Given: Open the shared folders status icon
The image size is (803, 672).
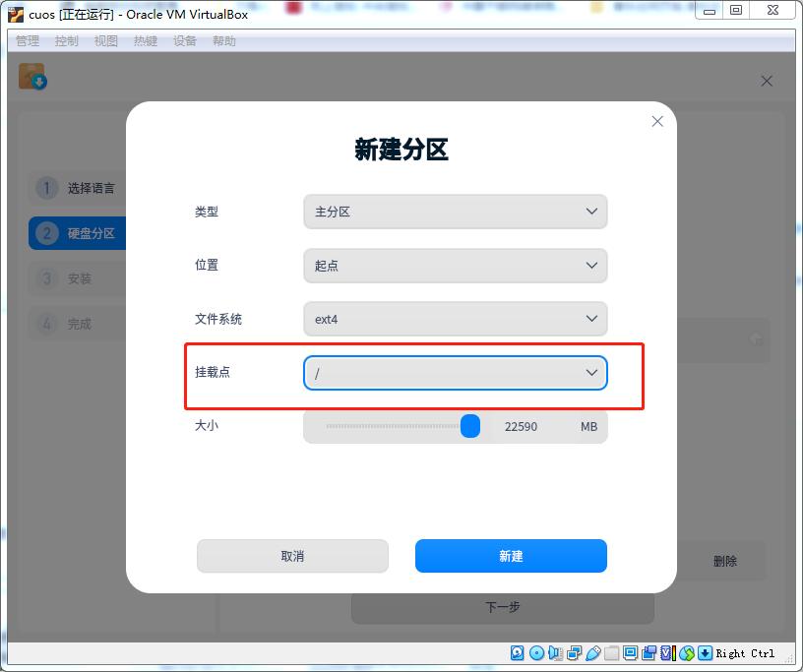Looking at the screenshot, I should (x=611, y=652).
